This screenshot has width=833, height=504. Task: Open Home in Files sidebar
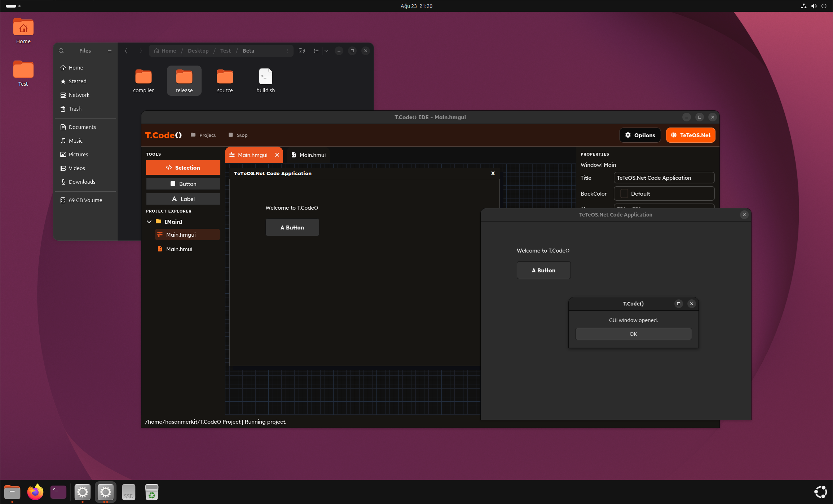coord(86,68)
